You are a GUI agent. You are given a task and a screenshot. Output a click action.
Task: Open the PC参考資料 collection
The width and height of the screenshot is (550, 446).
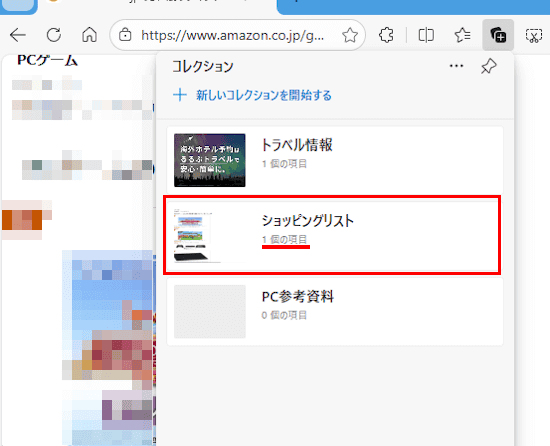click(335, 311)
